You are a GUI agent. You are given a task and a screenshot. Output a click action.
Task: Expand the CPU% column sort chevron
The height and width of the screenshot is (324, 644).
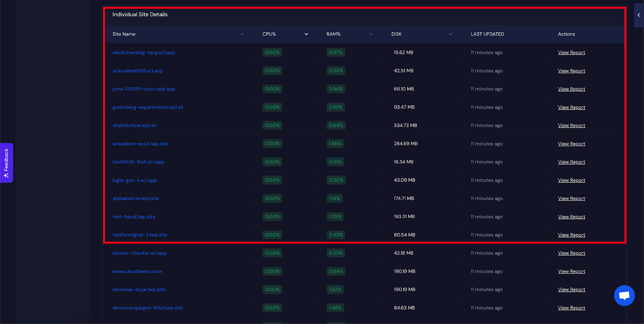306,34
